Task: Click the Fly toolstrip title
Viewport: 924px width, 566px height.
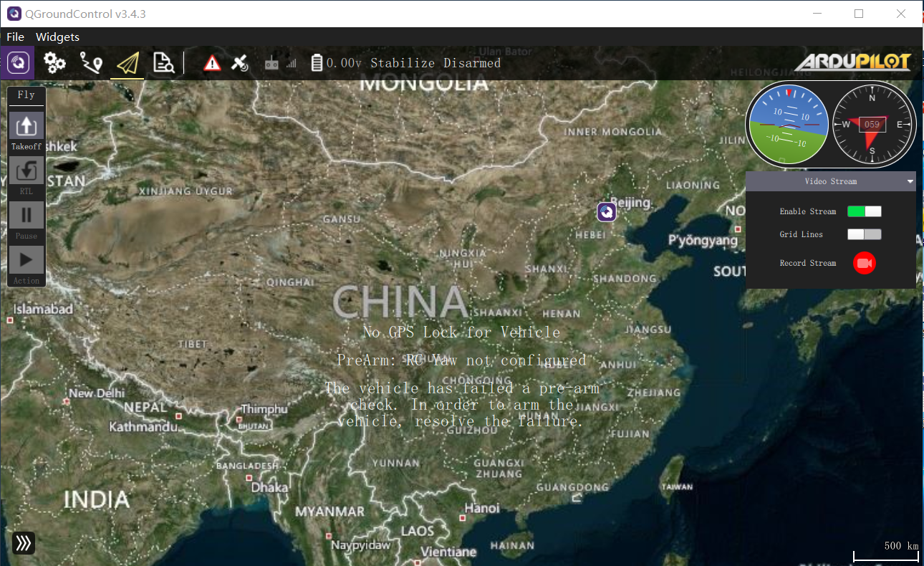Action: 27,95
